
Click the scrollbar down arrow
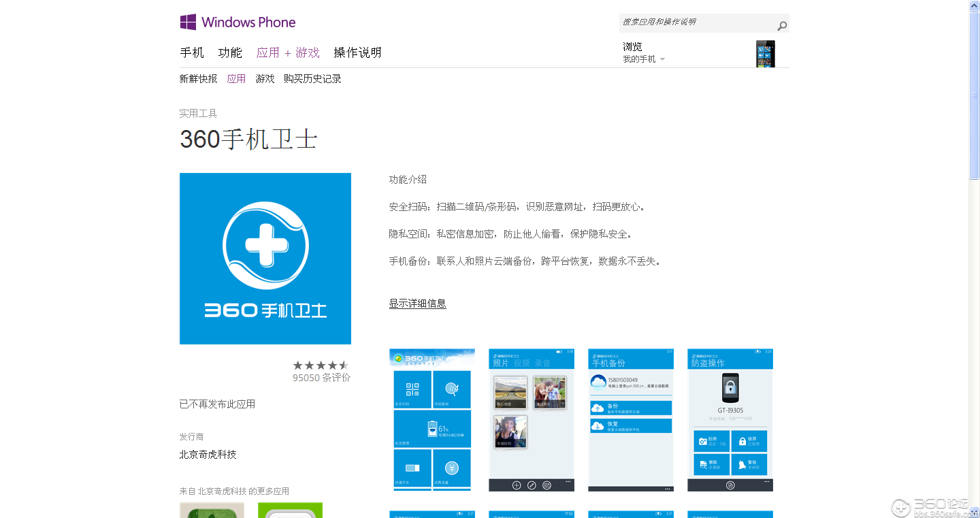click(x=974, y=513)
